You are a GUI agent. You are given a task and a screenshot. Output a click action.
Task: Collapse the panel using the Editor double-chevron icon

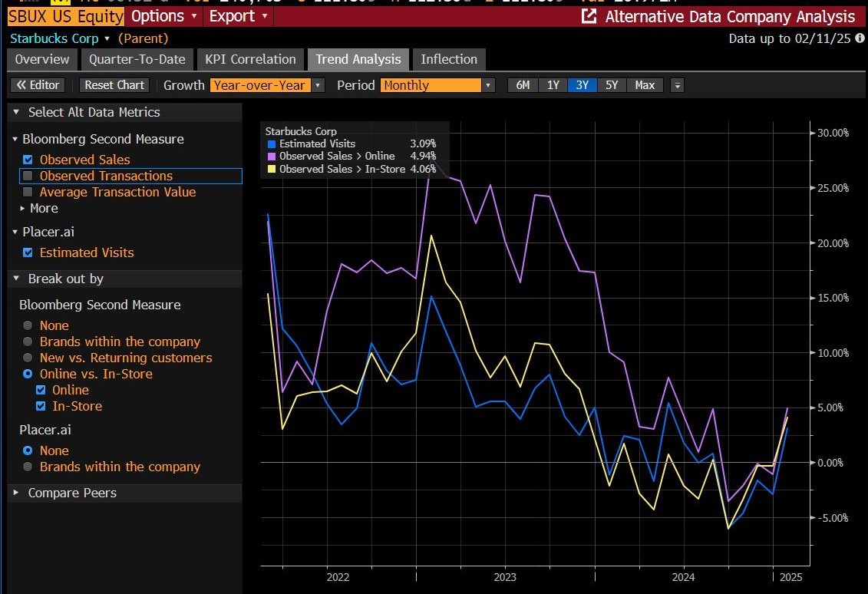21,85
